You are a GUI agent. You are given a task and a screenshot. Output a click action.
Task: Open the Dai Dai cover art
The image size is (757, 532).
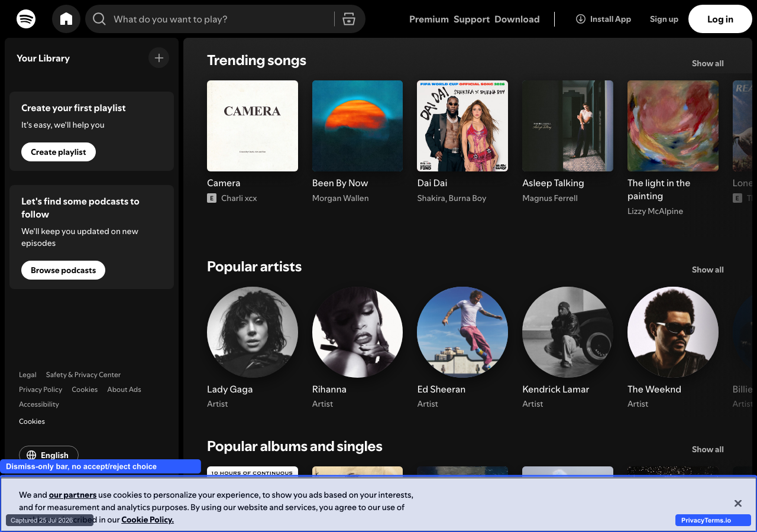point(462,126)
